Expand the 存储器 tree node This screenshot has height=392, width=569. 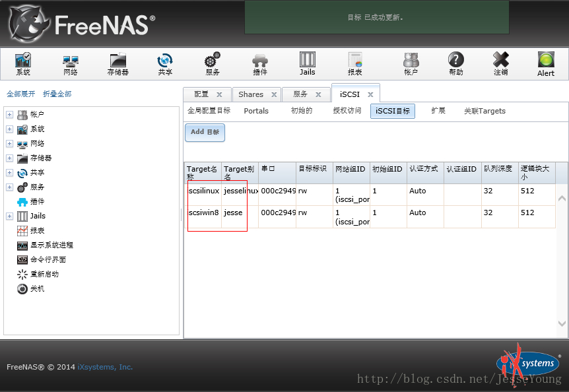point(9,158)
